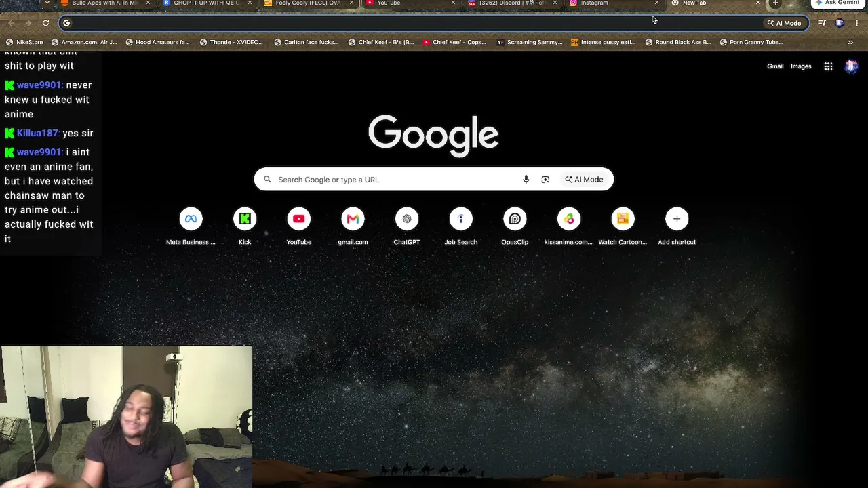This screenshot has height=488, width=868.
Task: Open the Images link on the Google page
Action: coord(801,66)
